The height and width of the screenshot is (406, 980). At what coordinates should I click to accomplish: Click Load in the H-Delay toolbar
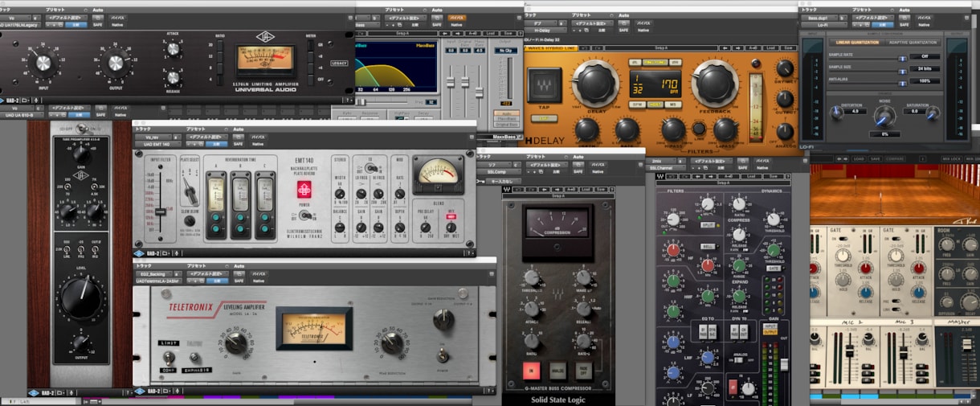(x=770, y=47)
